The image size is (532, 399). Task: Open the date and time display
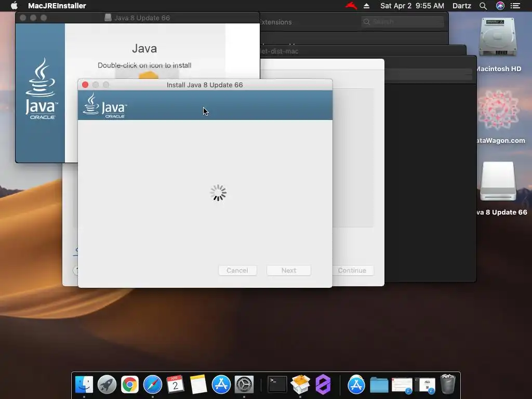tap(412, 6)
